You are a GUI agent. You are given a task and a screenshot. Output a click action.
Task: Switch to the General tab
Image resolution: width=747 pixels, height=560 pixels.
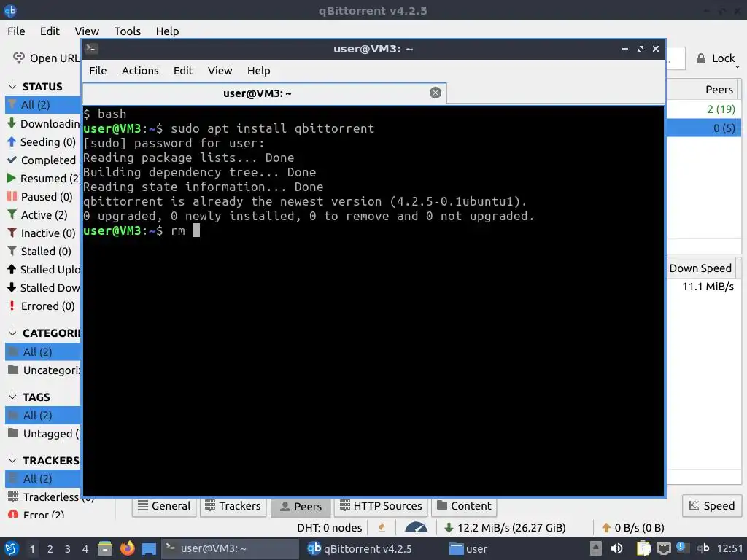[164, 506]
